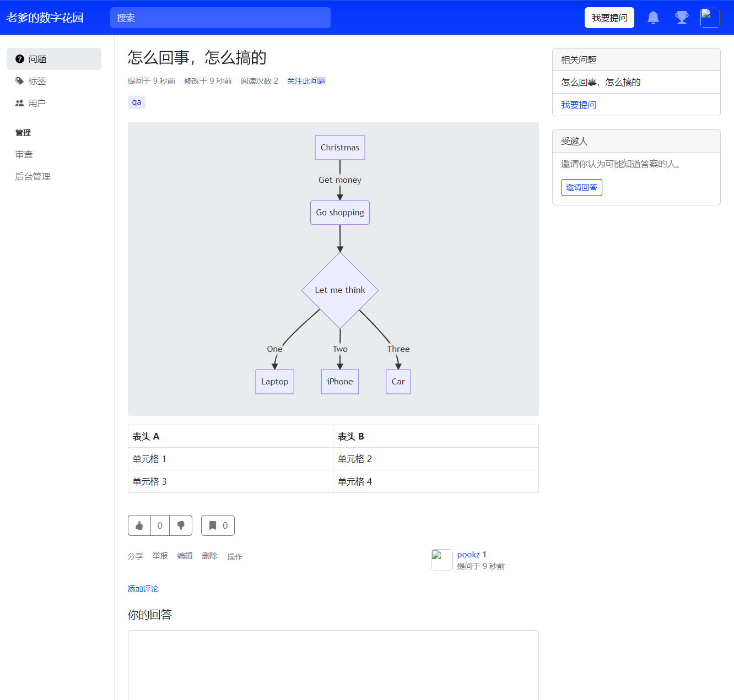Viewport: 734px width, 700px height.
Task: Click the 邀请回答 button
Action: pyautogui.click(x=581, y=187)
